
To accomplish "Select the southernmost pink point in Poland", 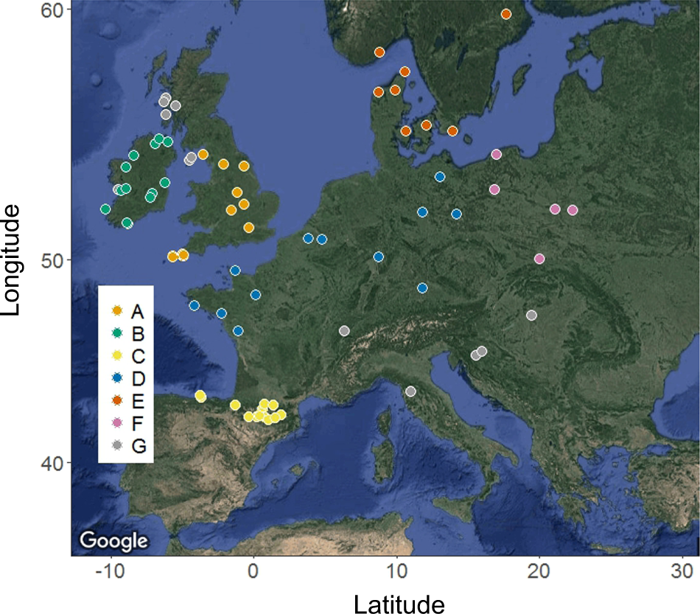I will tap(539, 259).
